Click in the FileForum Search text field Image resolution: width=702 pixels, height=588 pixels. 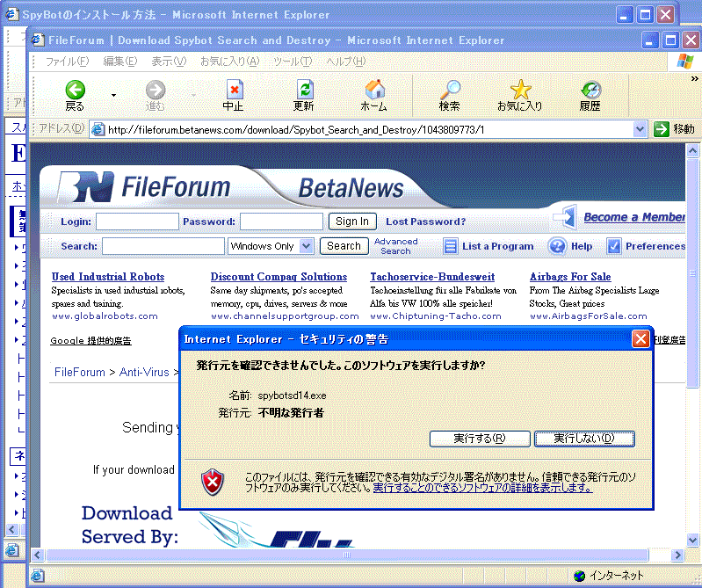(163, 246)
